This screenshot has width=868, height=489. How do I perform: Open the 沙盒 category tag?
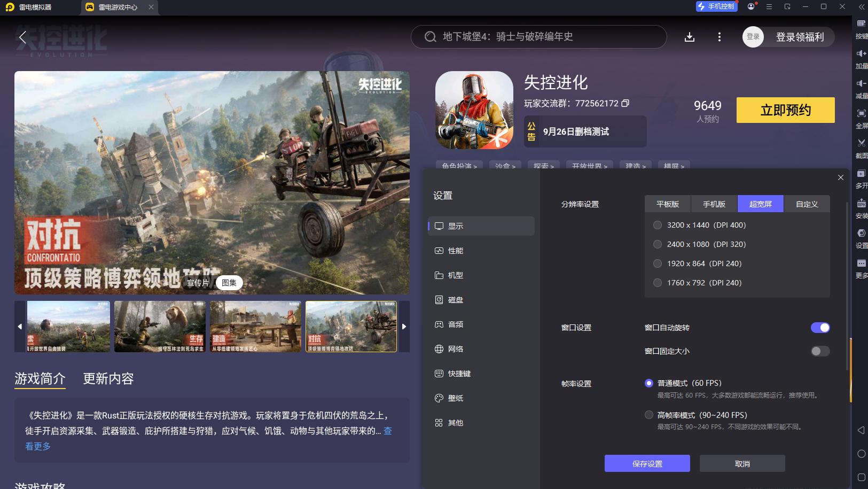point(505,166)
